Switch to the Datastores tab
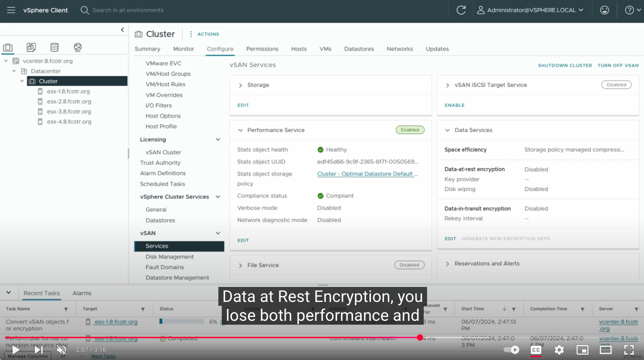The height and width of the screenshot is (360, 644). point(359,49)
